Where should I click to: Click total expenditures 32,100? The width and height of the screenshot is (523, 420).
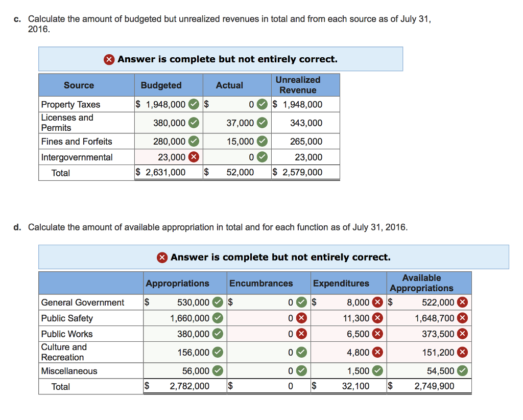[x=355, y=386]
